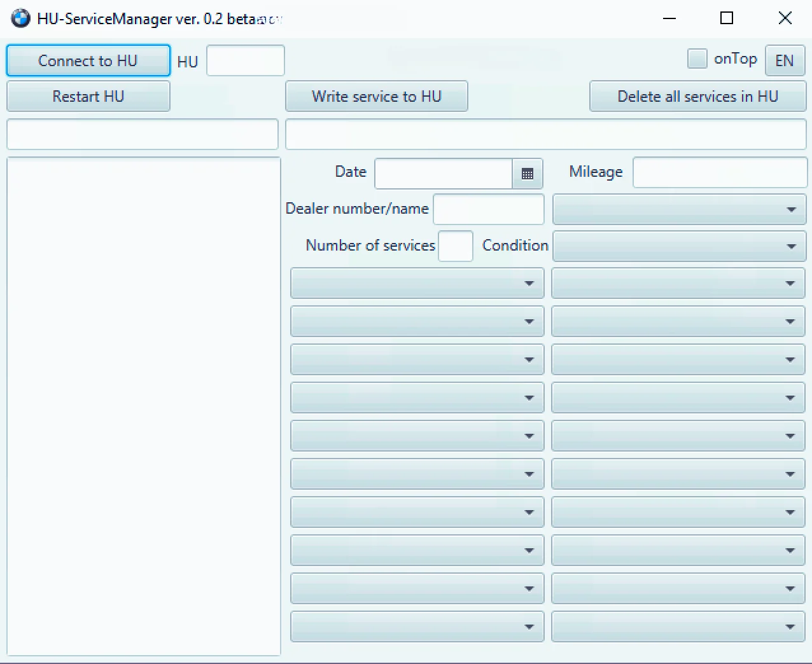Viewport: 812px width, 664px height.
Task: Expand the last left service dropdown
Action: (417, 626)
